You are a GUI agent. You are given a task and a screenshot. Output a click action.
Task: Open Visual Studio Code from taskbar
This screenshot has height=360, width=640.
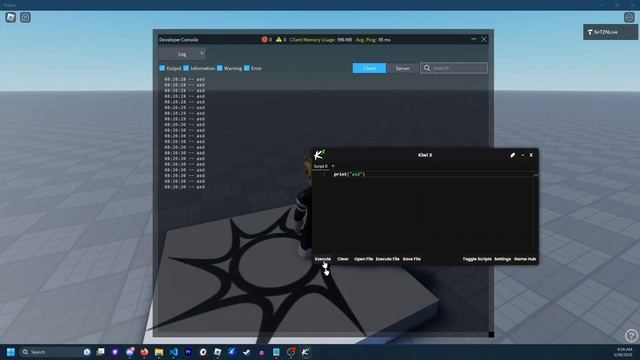click(173, 352)
